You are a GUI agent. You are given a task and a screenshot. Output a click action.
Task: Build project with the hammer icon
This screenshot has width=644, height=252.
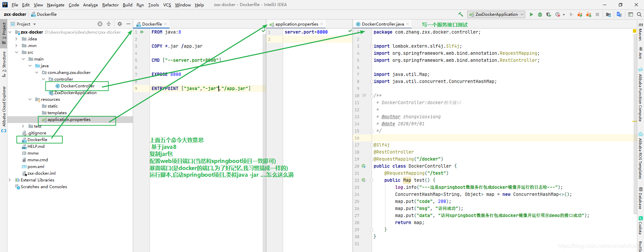point(461,14)
